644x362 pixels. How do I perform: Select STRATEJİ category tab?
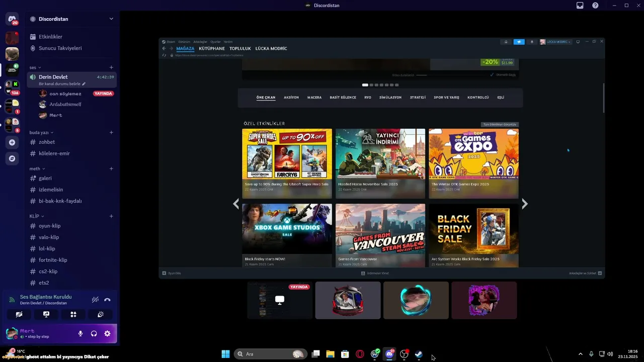tap(418, 98)
